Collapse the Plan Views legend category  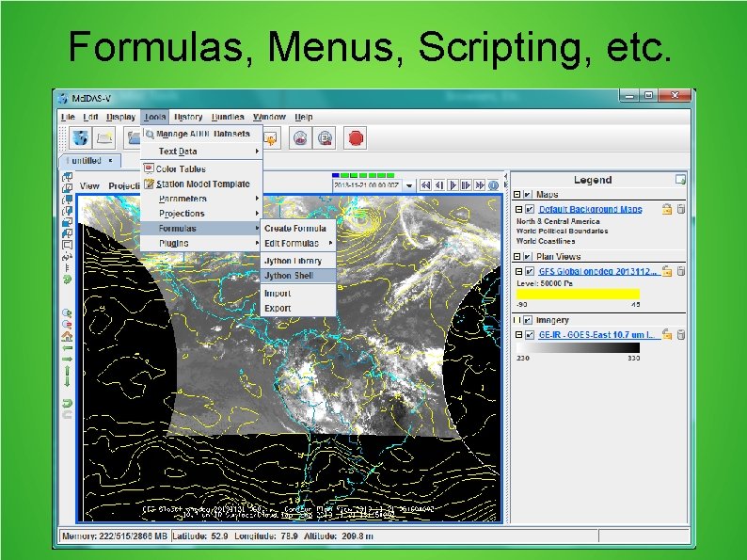point(517,256)
